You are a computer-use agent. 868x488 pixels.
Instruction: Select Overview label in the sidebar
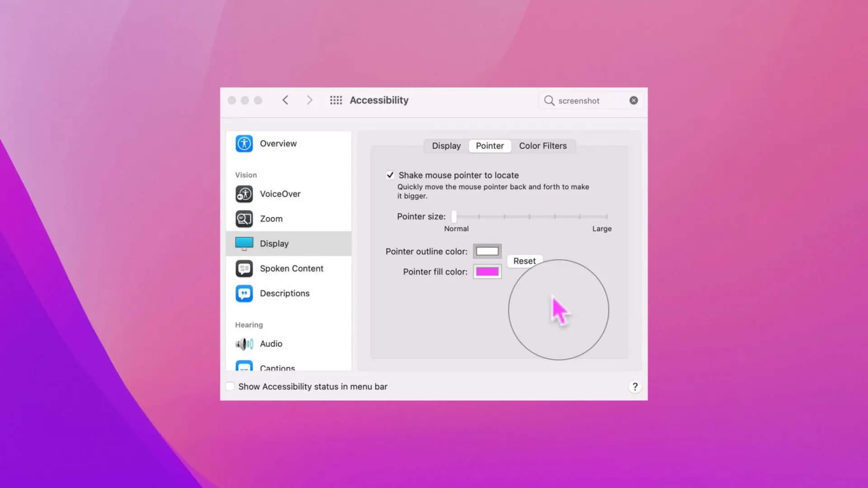click(x=278, y=144)
